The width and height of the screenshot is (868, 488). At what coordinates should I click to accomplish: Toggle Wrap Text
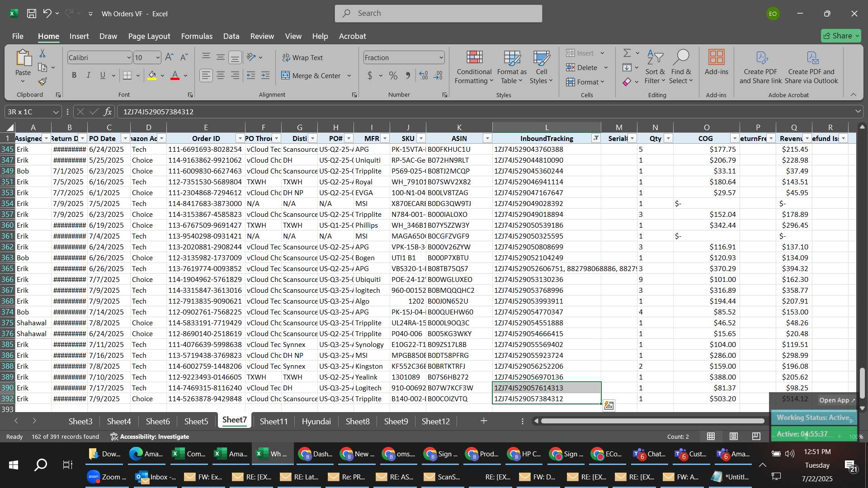(x=302, y=57)
